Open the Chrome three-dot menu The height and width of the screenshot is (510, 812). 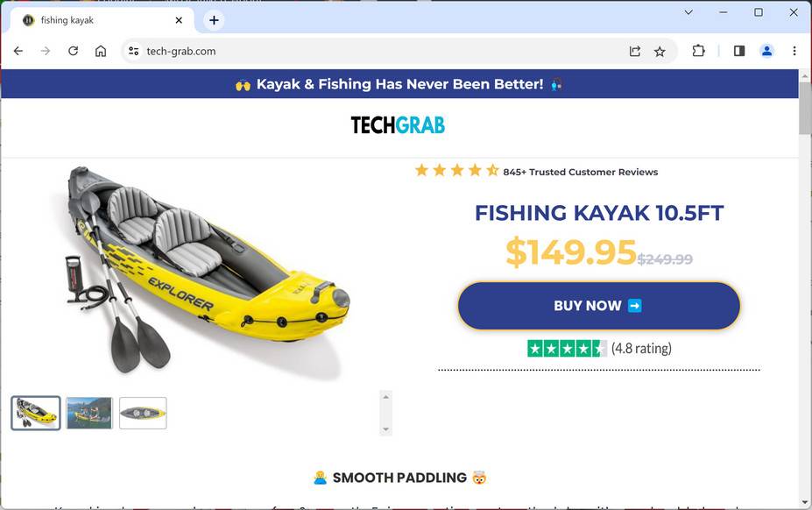(794, 51)
